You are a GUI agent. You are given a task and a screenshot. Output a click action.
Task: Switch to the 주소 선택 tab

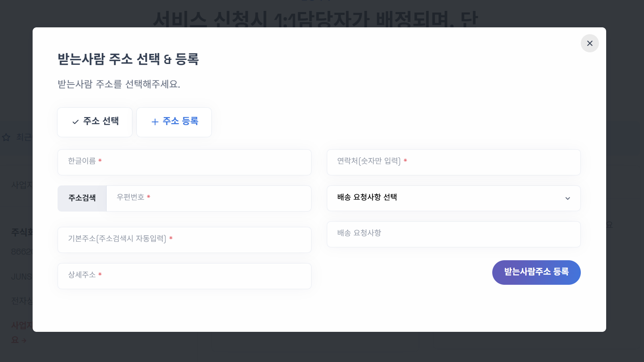tap(95, 122)
